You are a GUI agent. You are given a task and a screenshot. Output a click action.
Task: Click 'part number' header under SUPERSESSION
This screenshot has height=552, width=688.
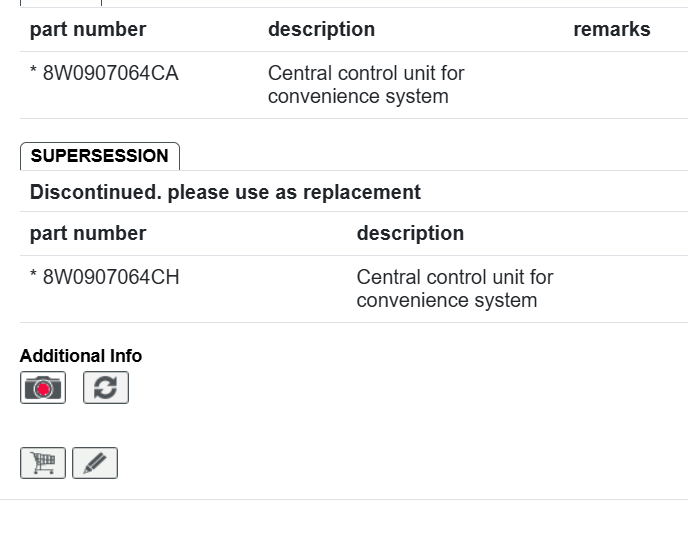pos(88,233)
